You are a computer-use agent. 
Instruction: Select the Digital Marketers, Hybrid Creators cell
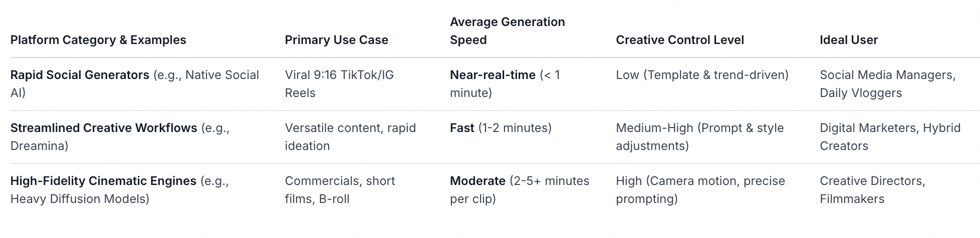point(890,137)
